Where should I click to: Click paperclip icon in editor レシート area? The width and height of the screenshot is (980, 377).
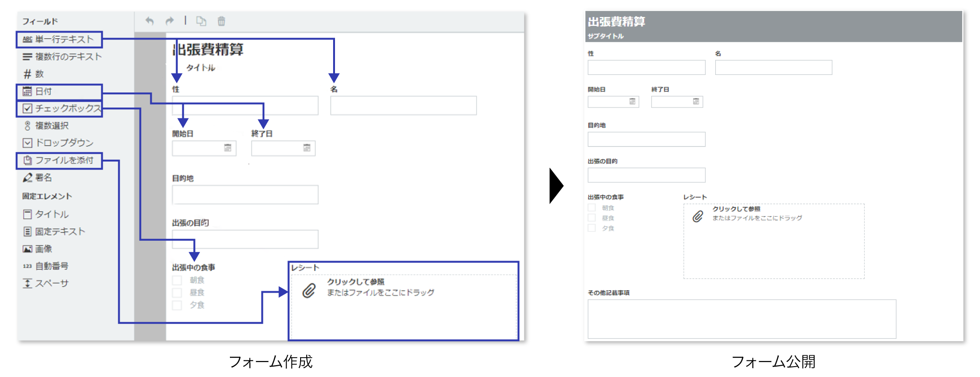click(309, 291)
